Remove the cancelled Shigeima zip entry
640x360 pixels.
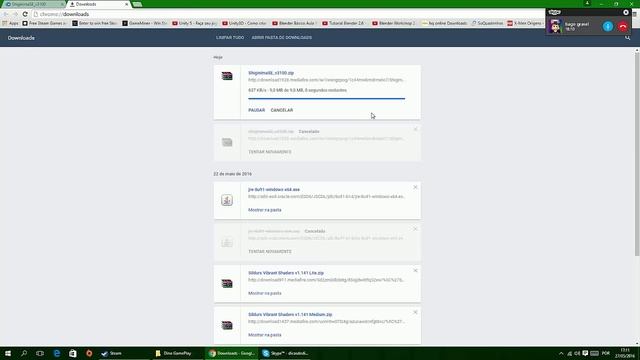pyautogui.click(x=415, y=129)
